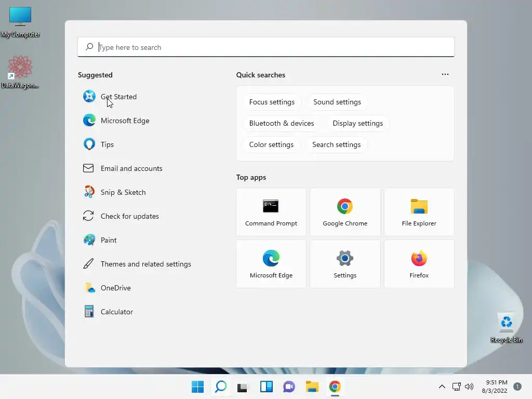Open Chat from the taskbar
Screen dimensions: 532x399
(x=289, y=387)
